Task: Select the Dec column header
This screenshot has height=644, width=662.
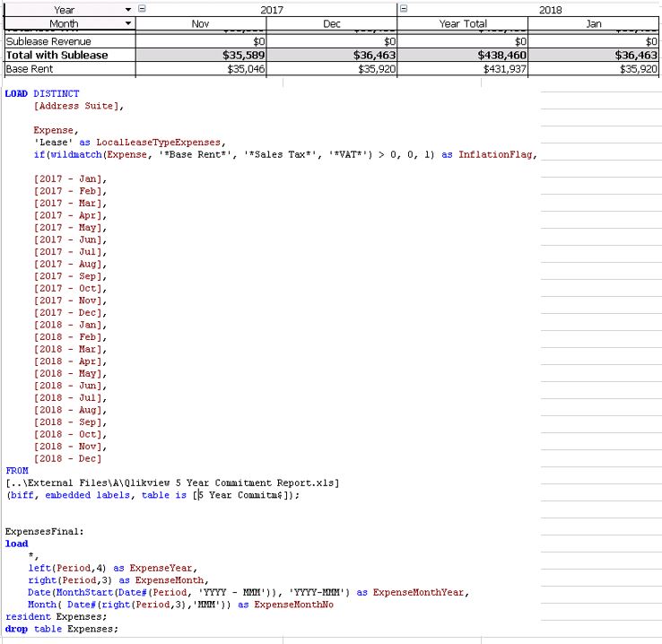Action: 332,24
